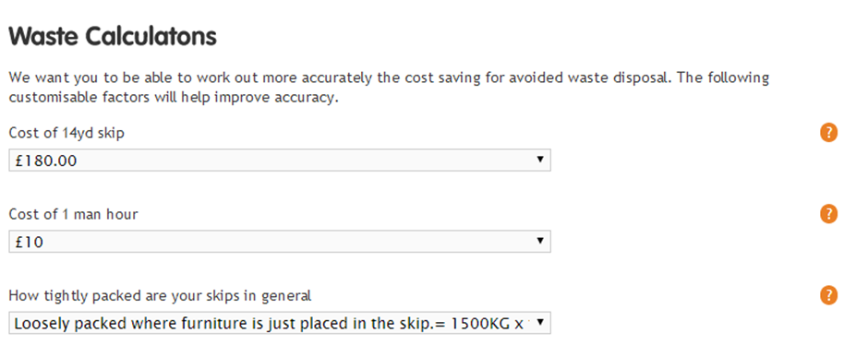Open help icon beside Cost of 14yd skip
This screenshot has height=357, width=868.
click(x=828, y=133)
